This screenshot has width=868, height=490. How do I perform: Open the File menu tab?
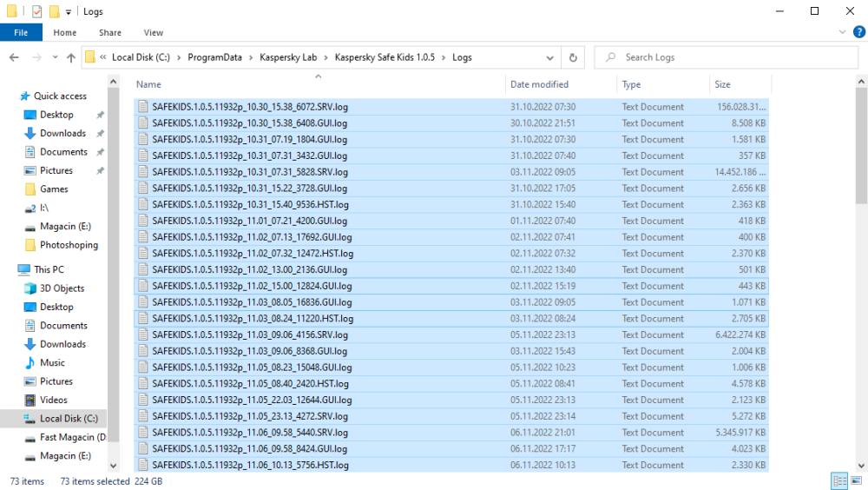pos(21,33)
